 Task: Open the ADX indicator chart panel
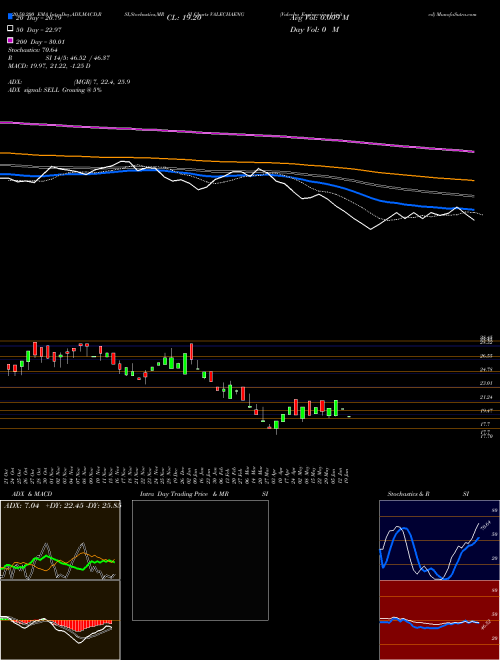tap(60, 540)
